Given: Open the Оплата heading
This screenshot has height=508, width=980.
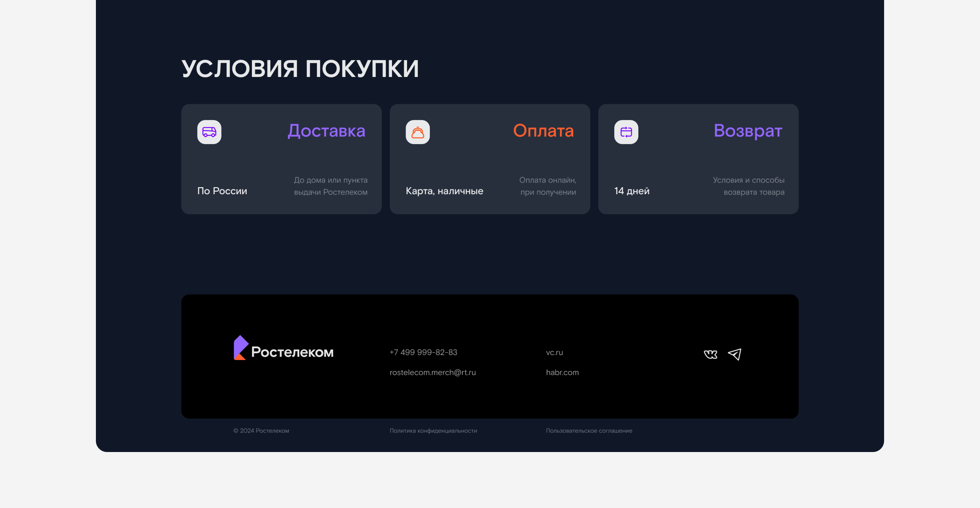Looking at the screenshot, I should tap(543, 131).
